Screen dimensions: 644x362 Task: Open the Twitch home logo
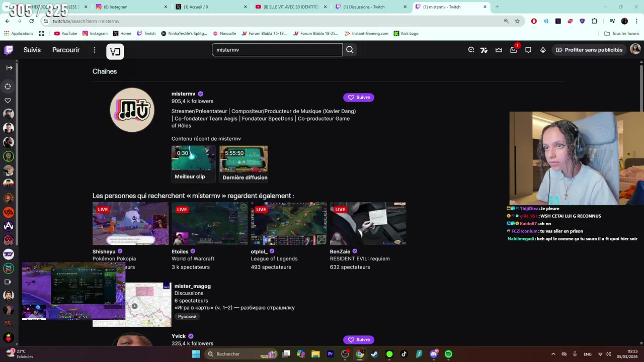pyautogui.click(x=9, y=50)
